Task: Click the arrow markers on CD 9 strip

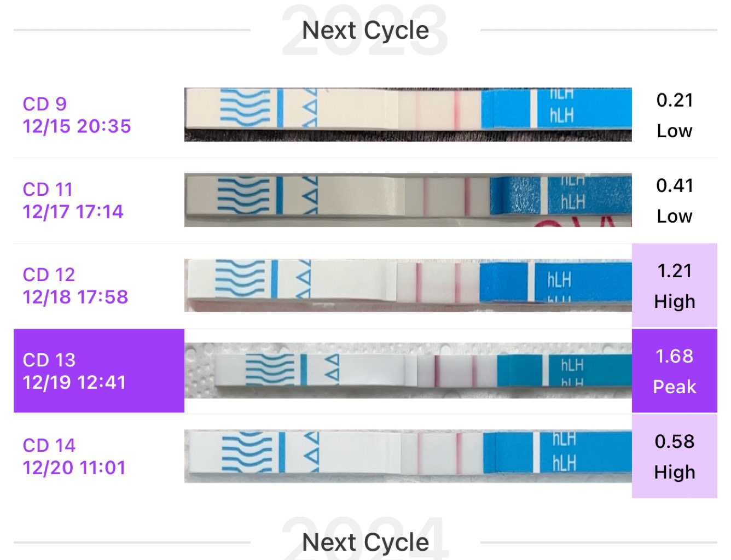Action: (x=310, y=108)
